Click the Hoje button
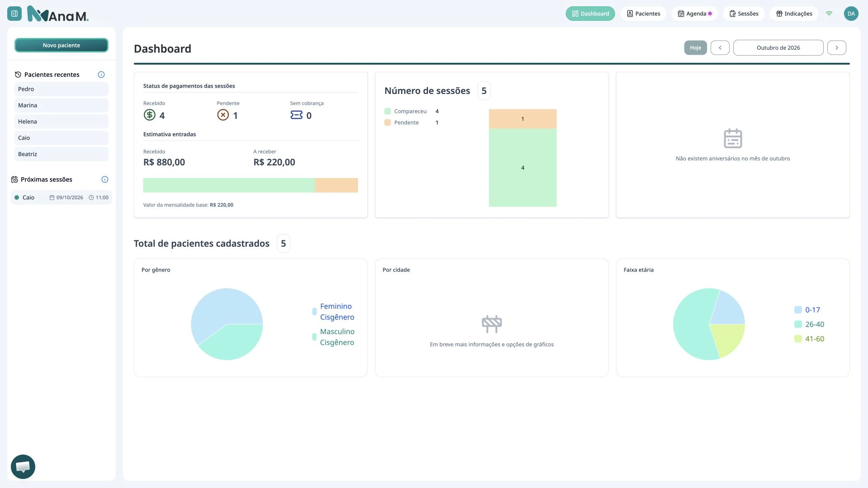 pyautogui.click(x=695, y=47)
